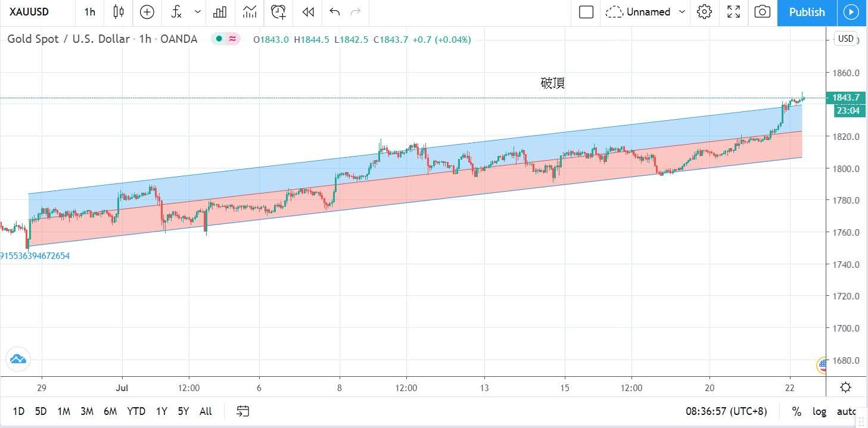Select the YTD date range
The height and width of the screenshot is (428, 868).
coord(136,411)
